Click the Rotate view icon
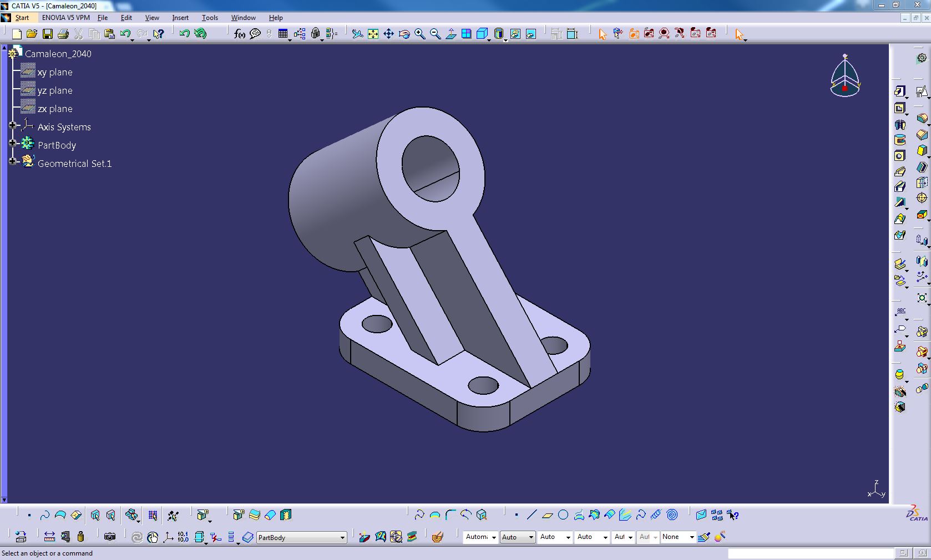 404,34
